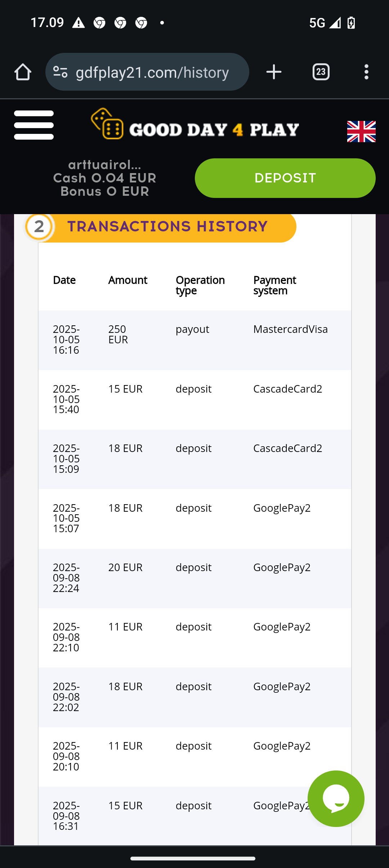Viewport: 389px width, 868px height.
Task: Click the Date column header
Action: click(x=64, y=280)
